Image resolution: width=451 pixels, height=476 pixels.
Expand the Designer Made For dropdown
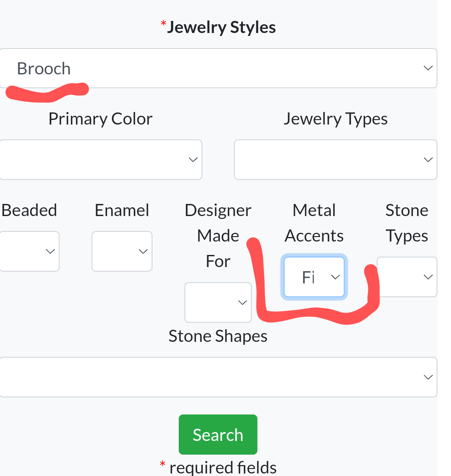[x=218, y=302]
